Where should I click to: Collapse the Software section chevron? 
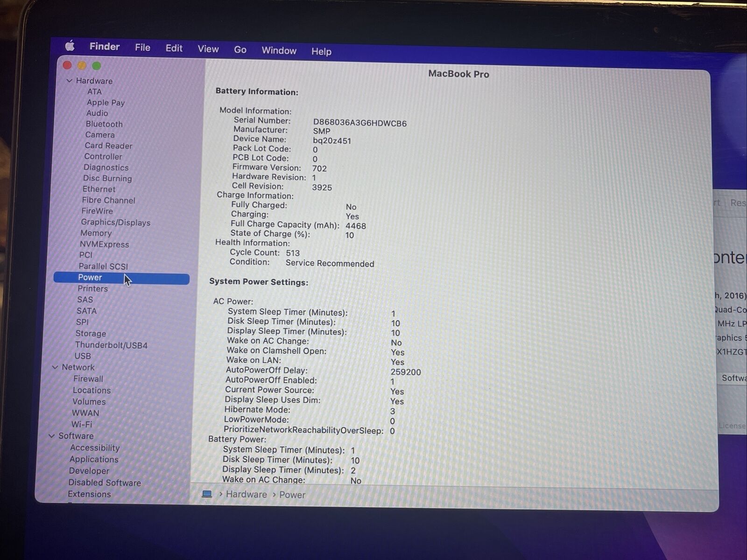(x=52, y=436)
